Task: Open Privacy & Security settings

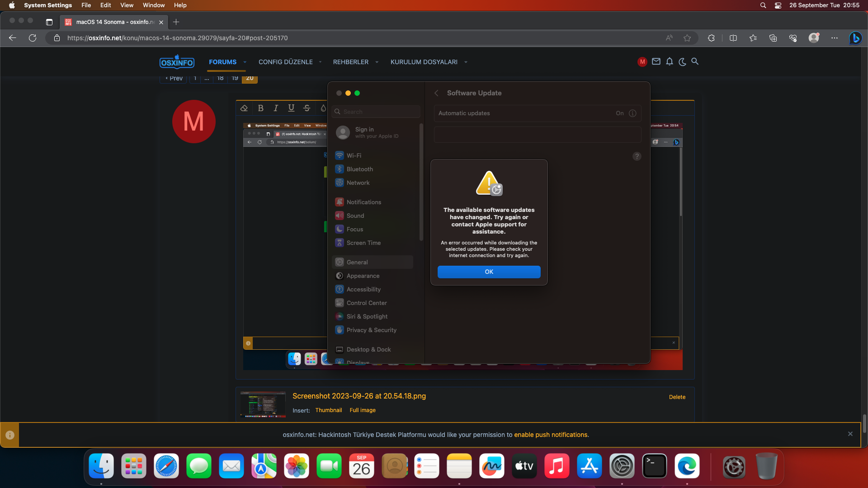Action: pyautogui.click(x=371, y=330)
